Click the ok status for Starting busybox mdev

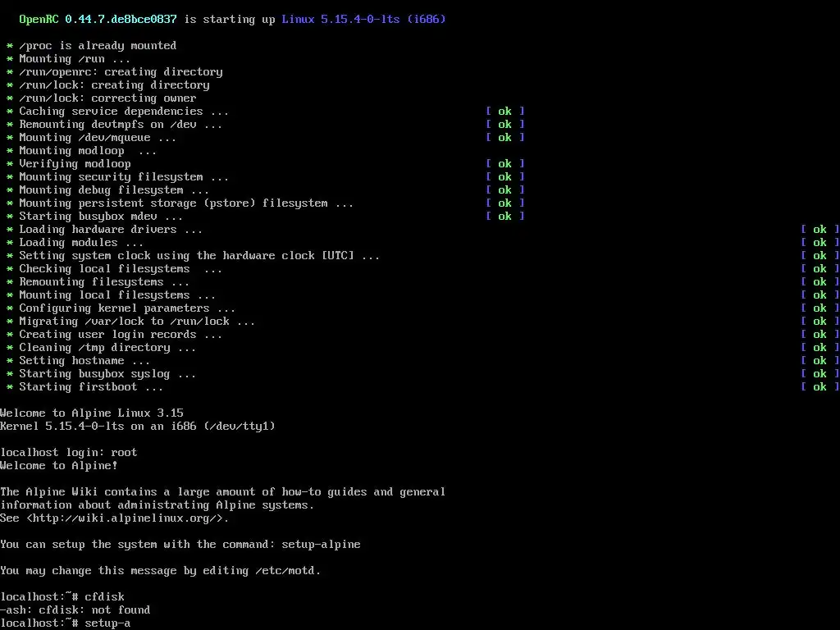tap(505, 217)
